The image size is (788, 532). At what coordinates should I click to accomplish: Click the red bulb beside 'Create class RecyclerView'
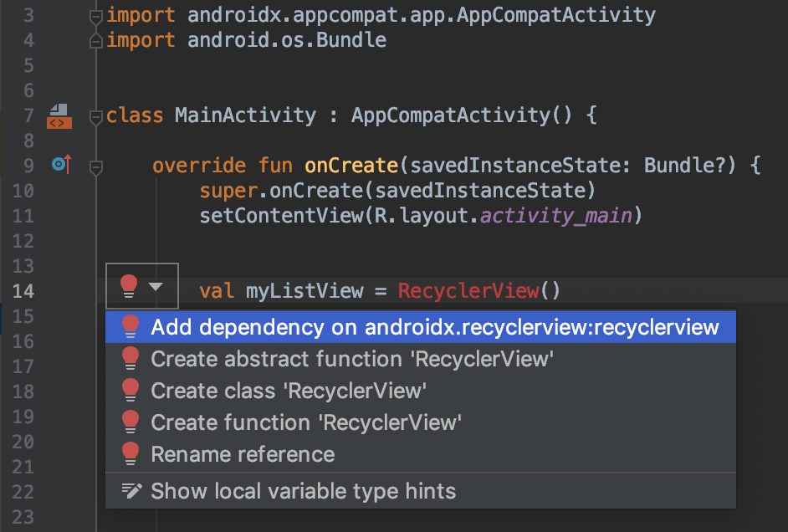click(130, 390)
